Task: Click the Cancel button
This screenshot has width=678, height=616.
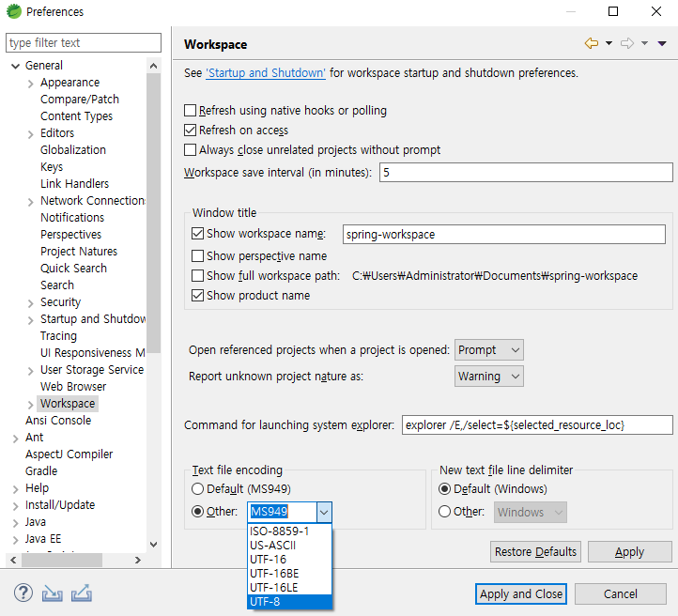Action: (x=621, y=594)
